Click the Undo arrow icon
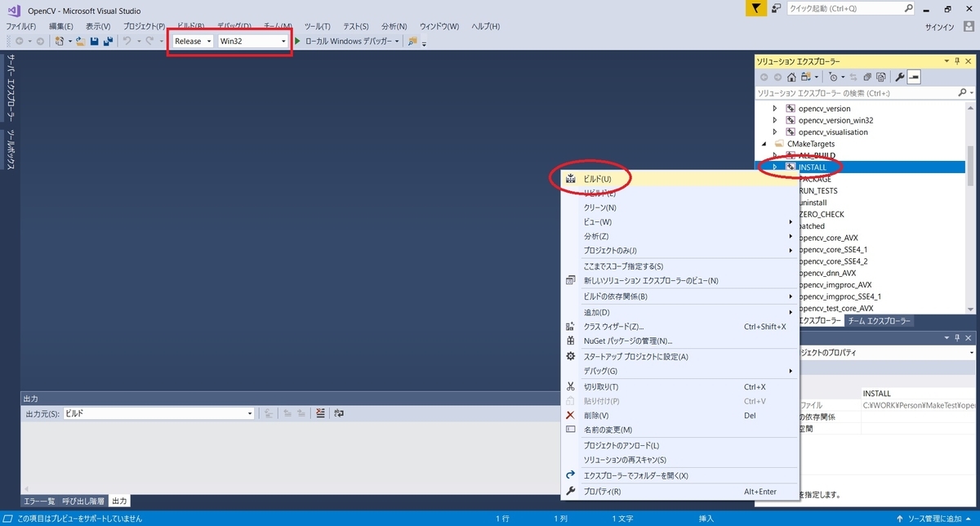This screenshot has width=980, height=526. click(127, 41)
